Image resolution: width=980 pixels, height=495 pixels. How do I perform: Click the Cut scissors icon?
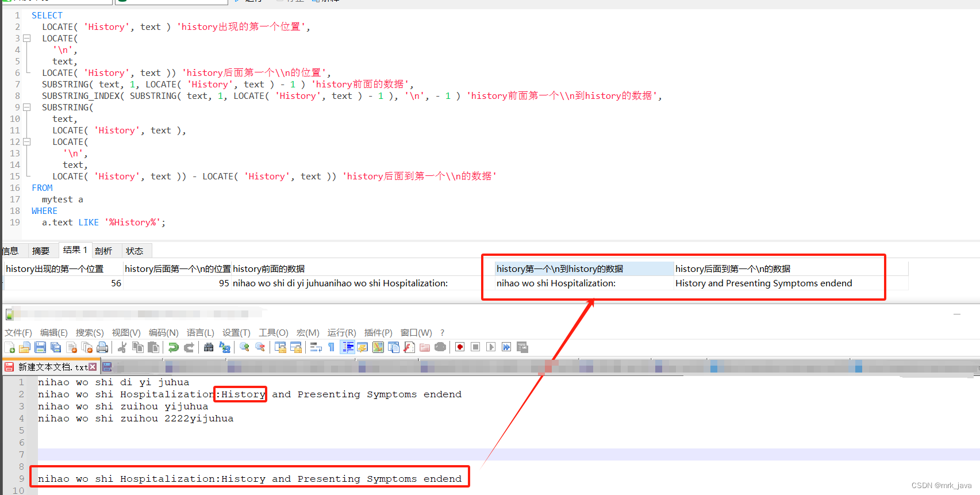tap(122, 347)
